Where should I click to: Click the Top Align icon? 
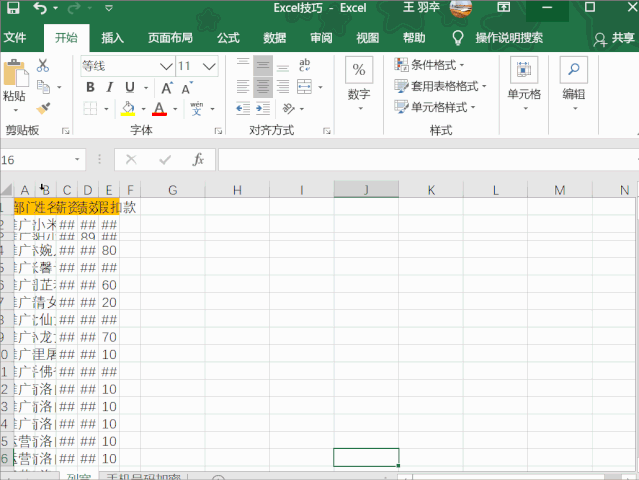[243, 65]
